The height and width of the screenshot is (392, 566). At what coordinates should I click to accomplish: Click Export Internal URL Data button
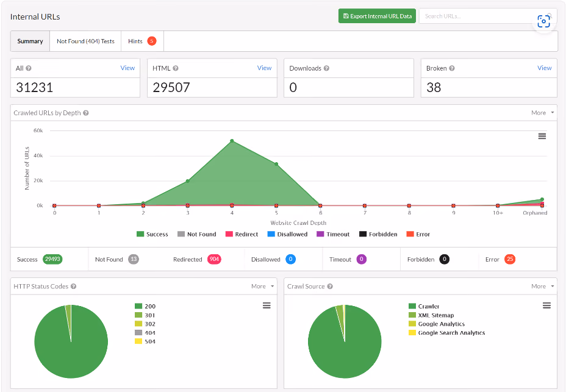point(377,16)
